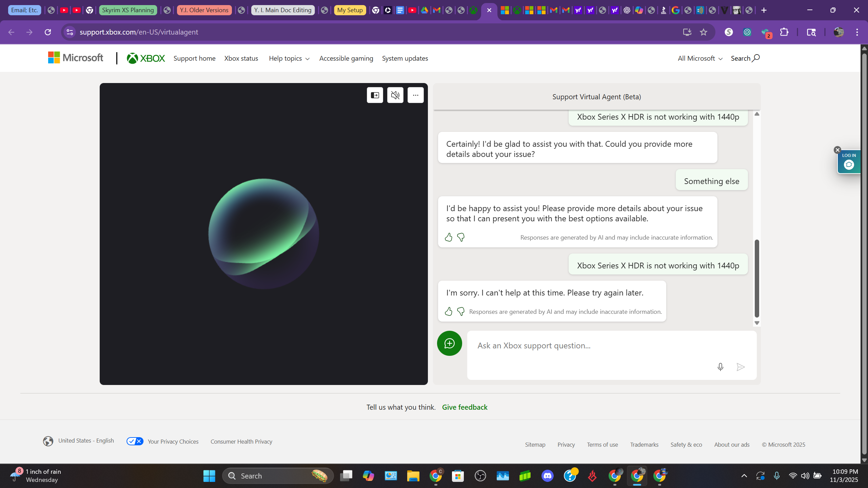Expand the All Microsoft dropdown
The height and width of the screenshot is (488, 868).
(700, 58)
